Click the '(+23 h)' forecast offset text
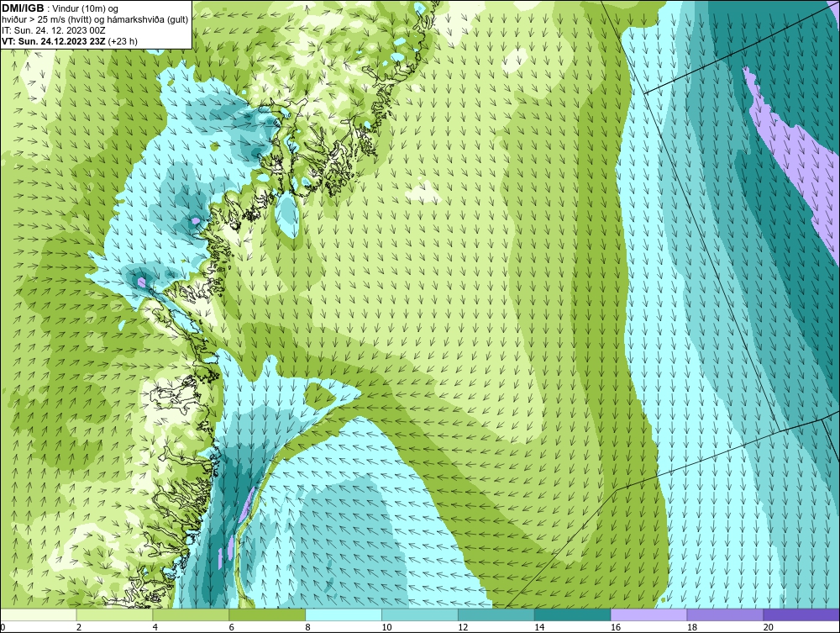 point(123,41)
